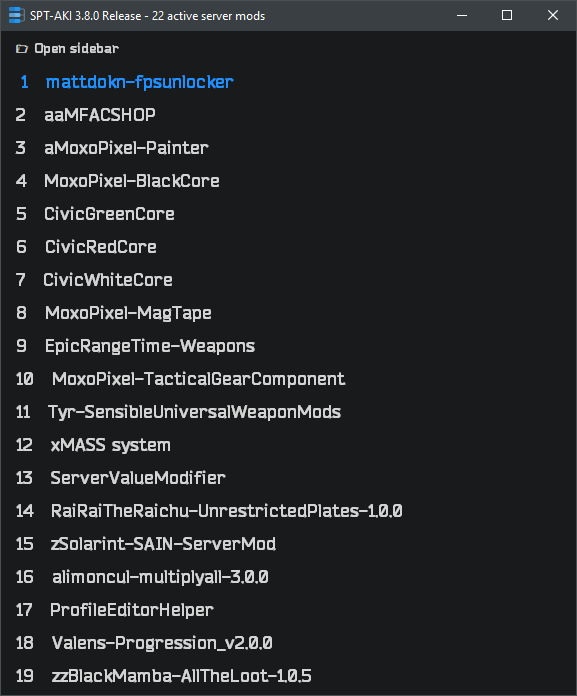Select MoxoPixel-MagTape entry

128,313
